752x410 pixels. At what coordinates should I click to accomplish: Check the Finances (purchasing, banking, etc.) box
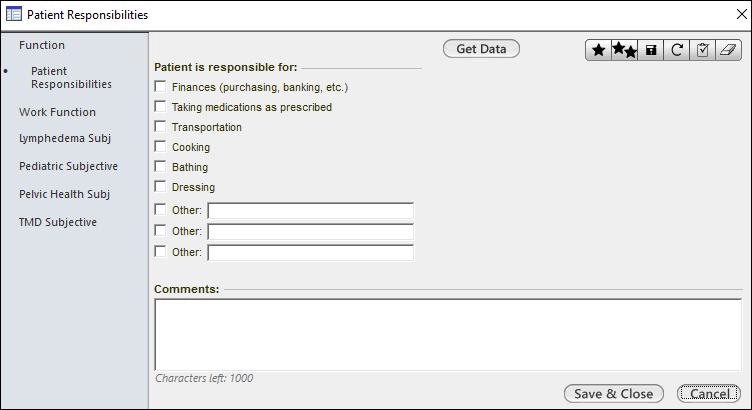[160, 86]
